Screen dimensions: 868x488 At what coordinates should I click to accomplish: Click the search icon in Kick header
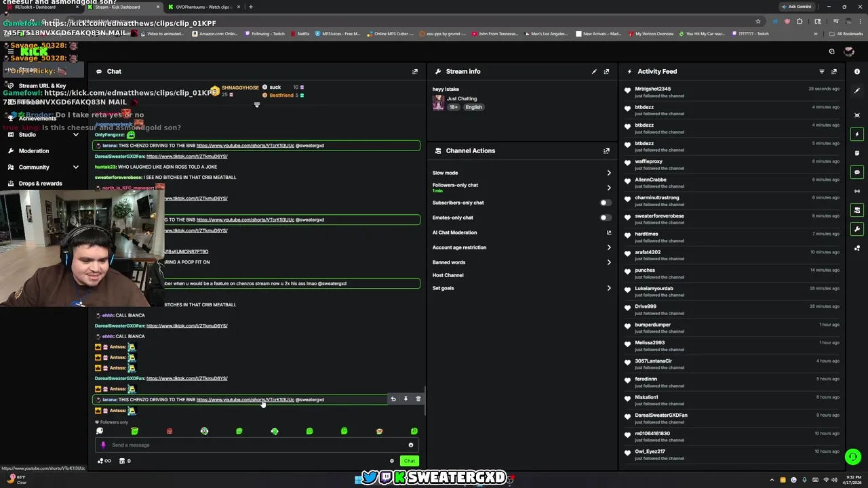831,52
